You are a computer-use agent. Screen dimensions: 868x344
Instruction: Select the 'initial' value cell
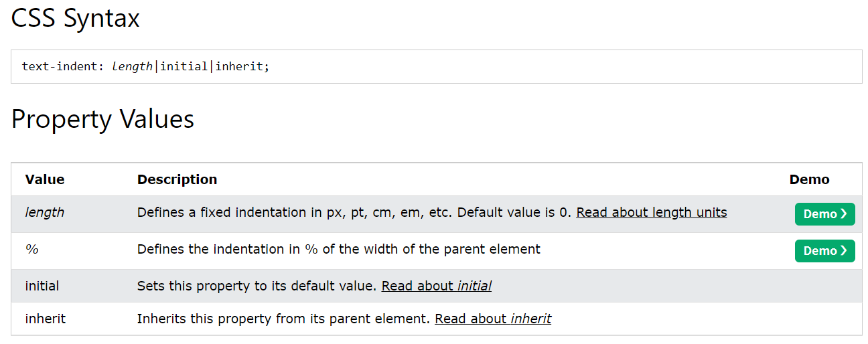coord(42,286)
